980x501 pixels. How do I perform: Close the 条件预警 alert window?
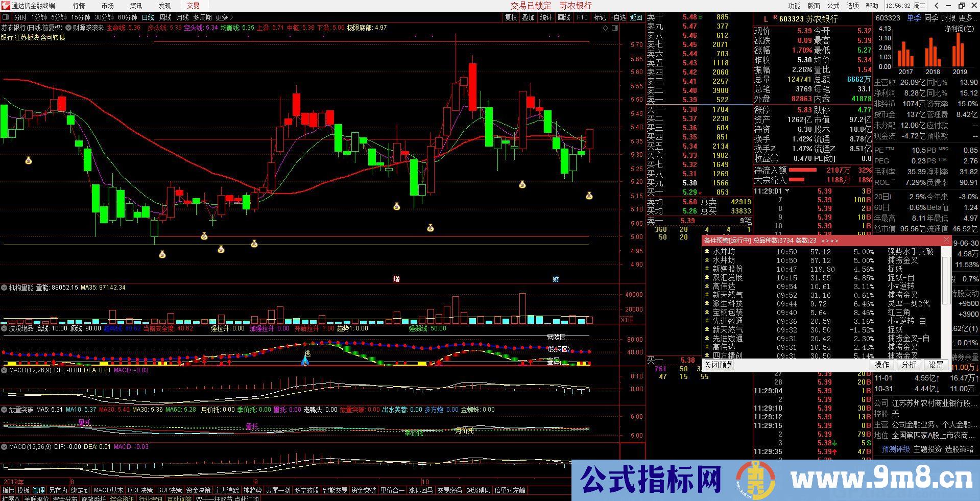(x=946, y=240)
